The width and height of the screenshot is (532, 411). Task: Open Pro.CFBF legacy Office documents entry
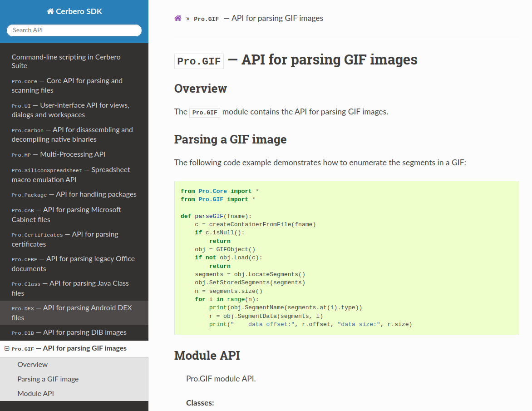tap(74, 264)
